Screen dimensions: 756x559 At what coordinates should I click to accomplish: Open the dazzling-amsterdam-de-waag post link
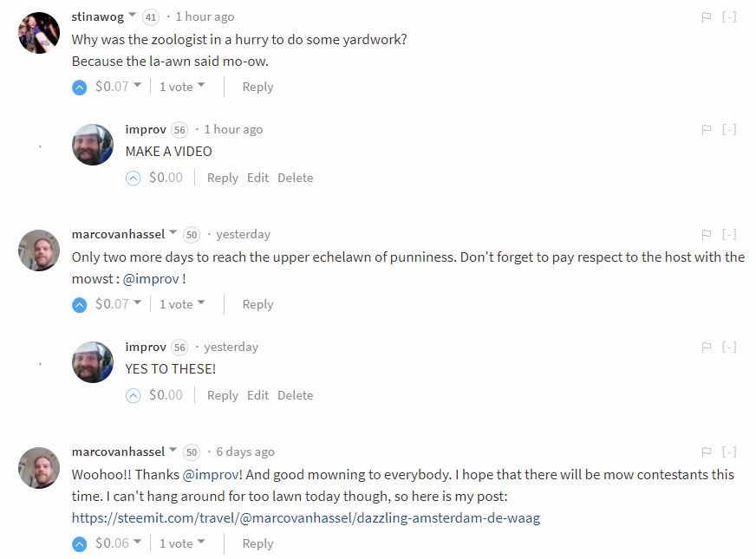(x=305, y=518)
